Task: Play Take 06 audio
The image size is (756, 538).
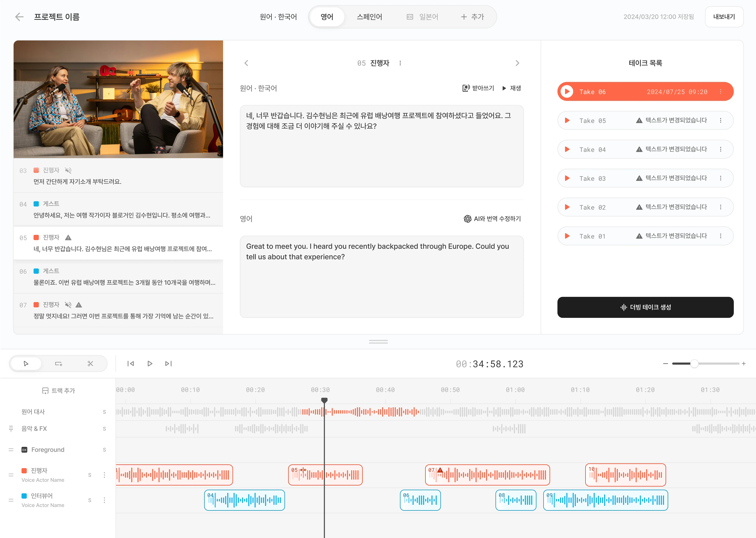Action: click(567, 91)
